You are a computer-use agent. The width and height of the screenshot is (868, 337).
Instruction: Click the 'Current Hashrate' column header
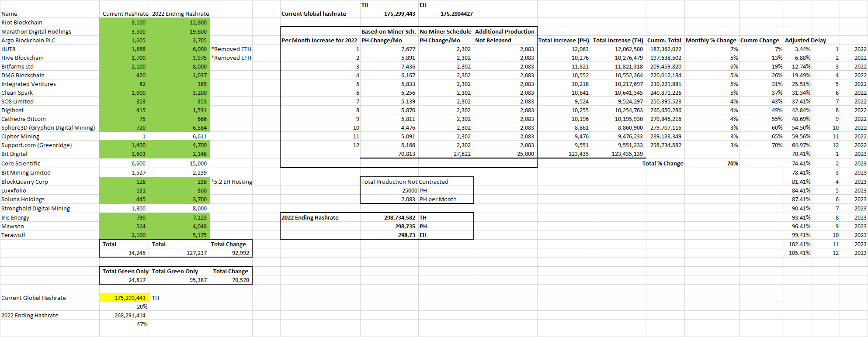pyautogui.click(x=125, y=14)
